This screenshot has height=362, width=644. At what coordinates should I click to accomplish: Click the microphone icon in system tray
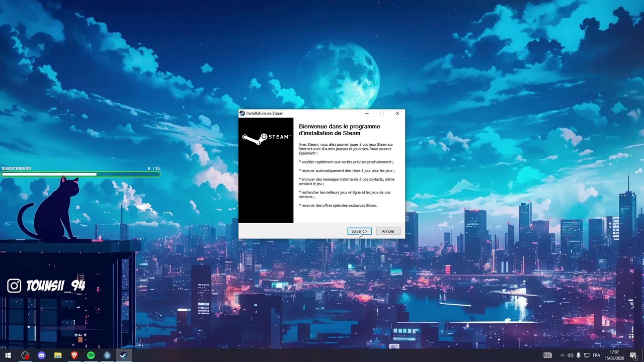[579, 355]
